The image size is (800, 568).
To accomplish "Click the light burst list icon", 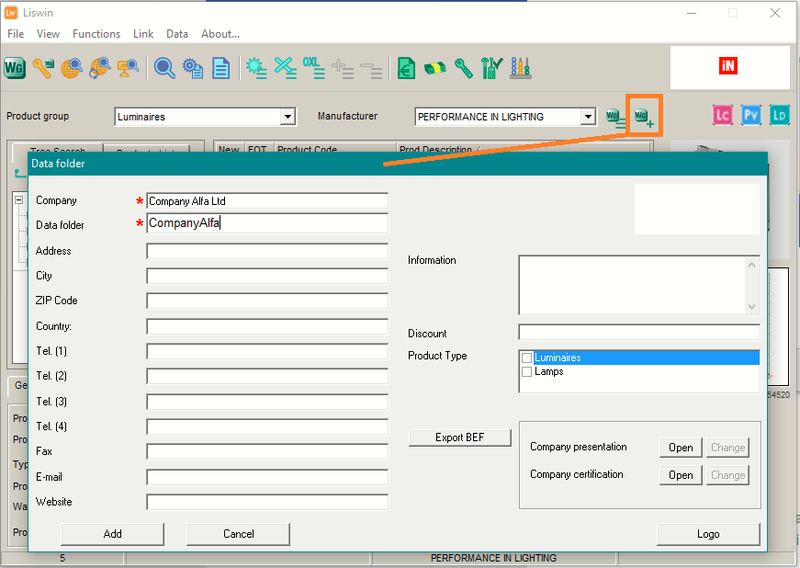I will 257,68.
